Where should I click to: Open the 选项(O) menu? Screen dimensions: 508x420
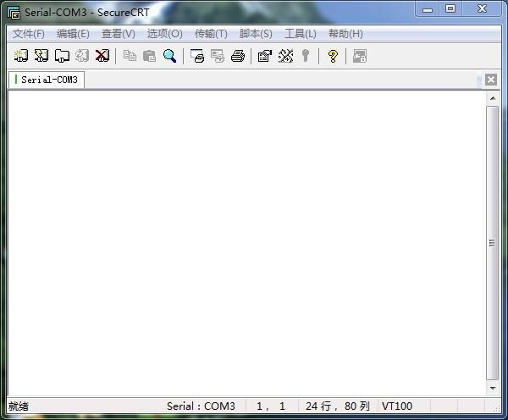[x=165, y=34]
